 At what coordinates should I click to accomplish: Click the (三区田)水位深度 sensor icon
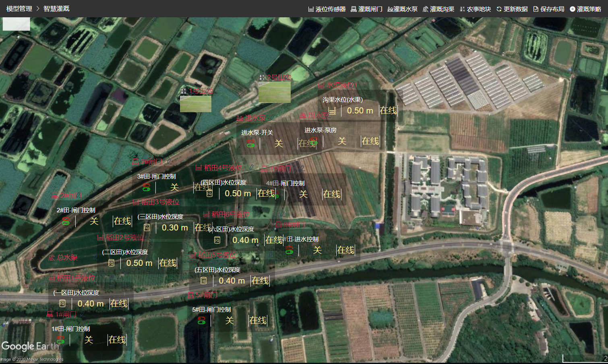pyautogui.click(x=147, y=228)
